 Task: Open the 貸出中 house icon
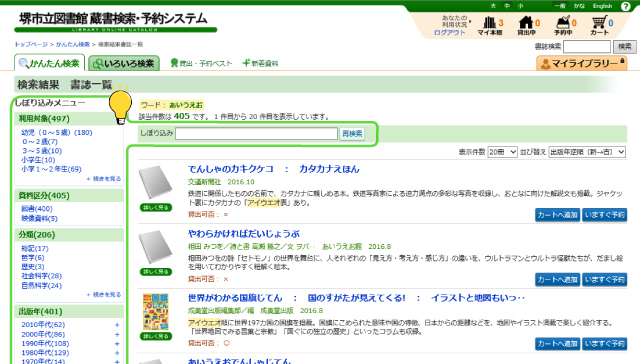(x=527, y=25)
